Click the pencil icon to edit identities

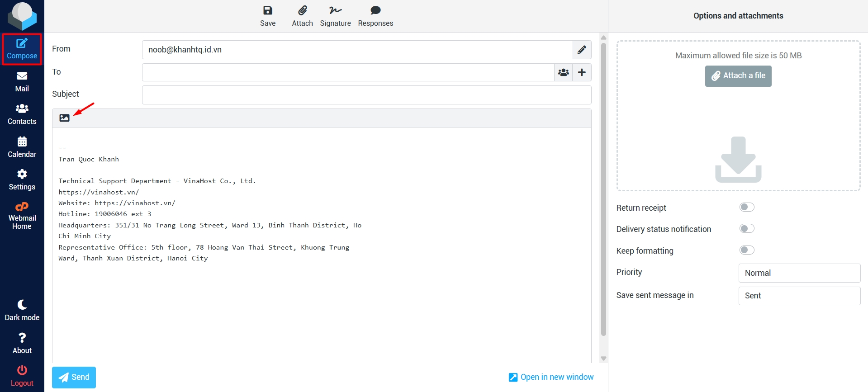(x=582, y=50)
